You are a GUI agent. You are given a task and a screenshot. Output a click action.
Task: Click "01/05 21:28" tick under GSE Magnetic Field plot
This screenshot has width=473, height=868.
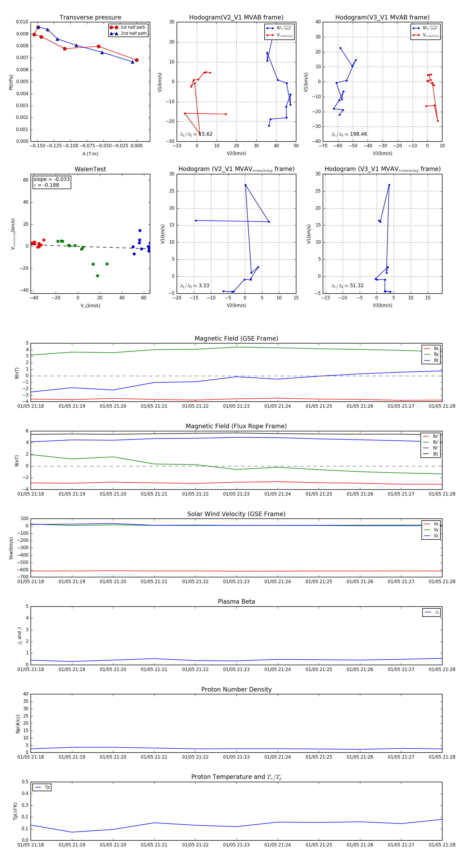[x=442, y=406]
